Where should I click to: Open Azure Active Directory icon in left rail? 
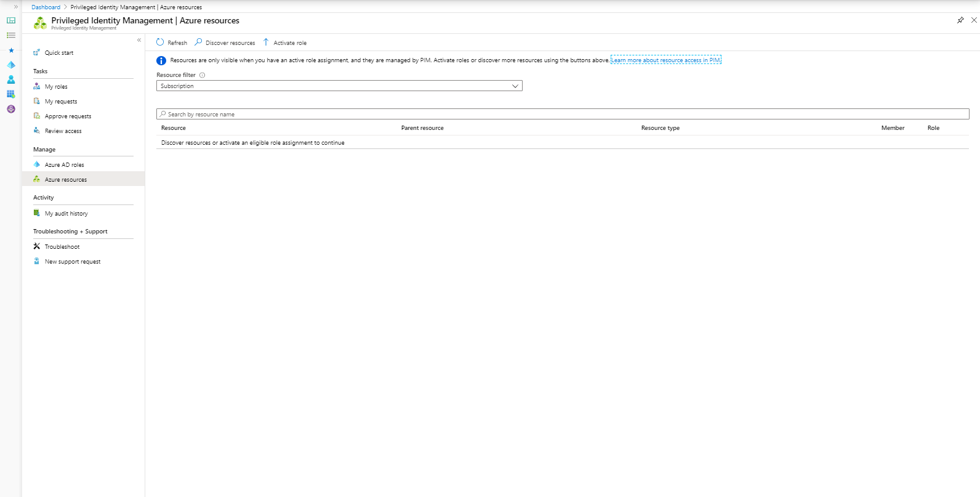coord(11,65)
